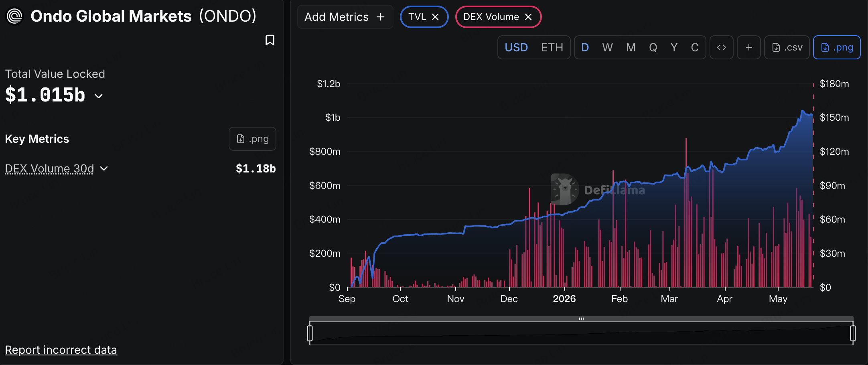Viewport: 868px width, 365px height.
Task: Click the Key Metrics heading
Action: 37,139
